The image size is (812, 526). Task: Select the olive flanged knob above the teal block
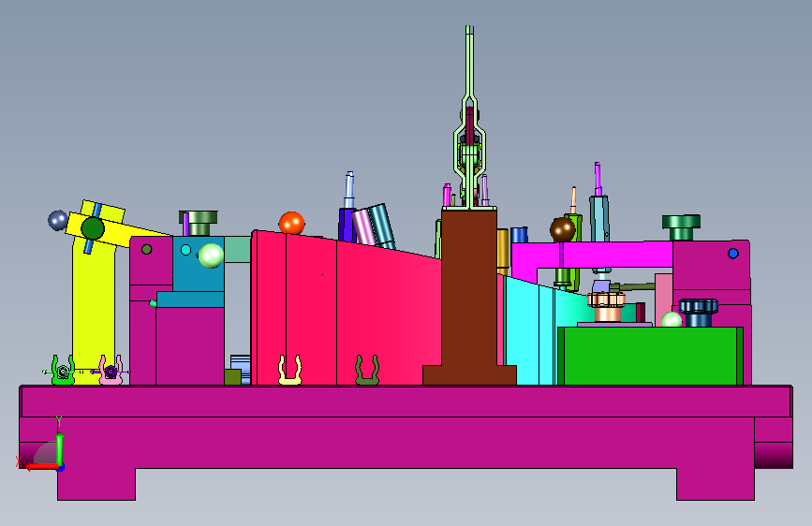(x=199, y=223)
